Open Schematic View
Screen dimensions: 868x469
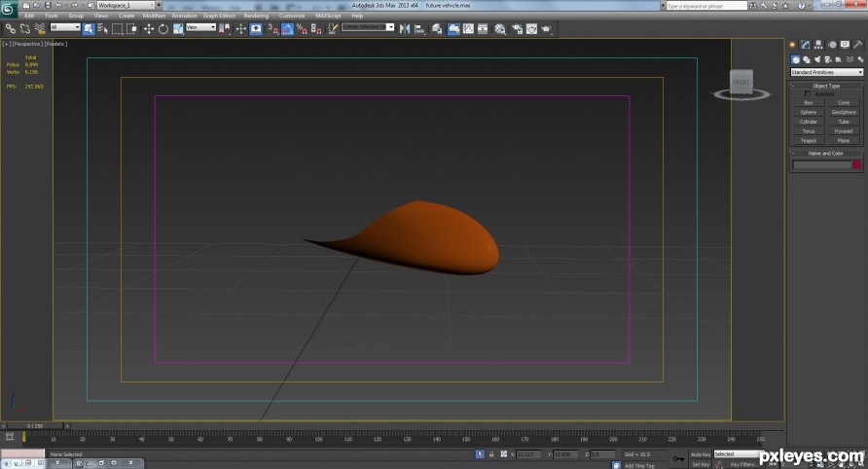click(483, 29)
